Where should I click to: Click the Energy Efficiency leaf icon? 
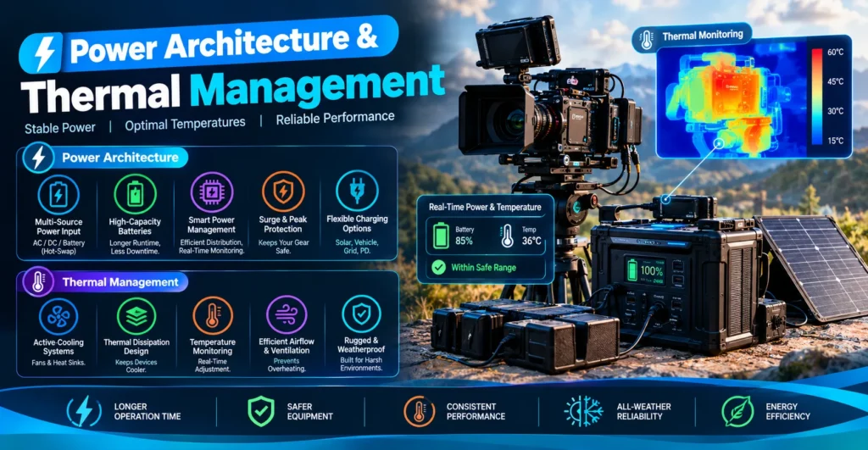pyautogui.click(x=737, y=411)
